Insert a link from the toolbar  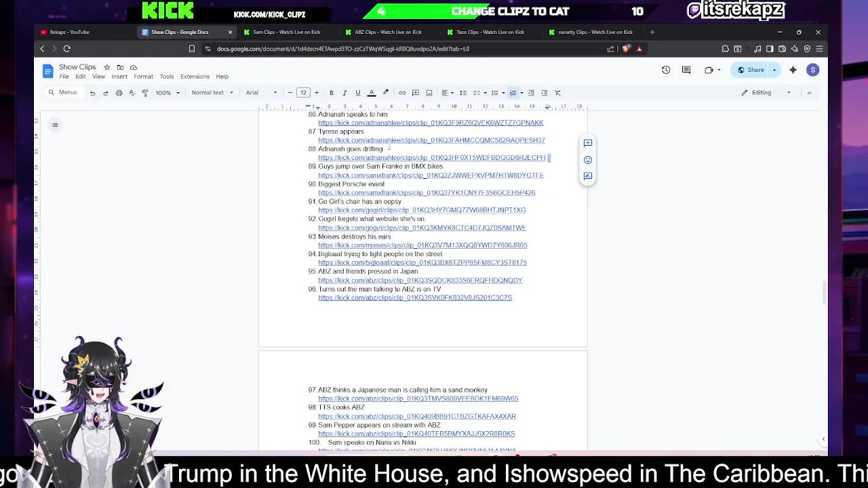click(402, 93)
